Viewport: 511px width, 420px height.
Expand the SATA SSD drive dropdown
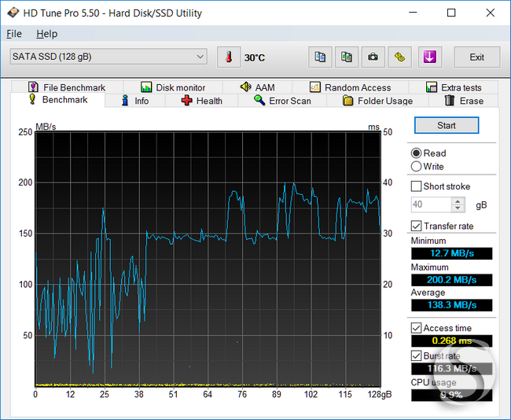108,57
